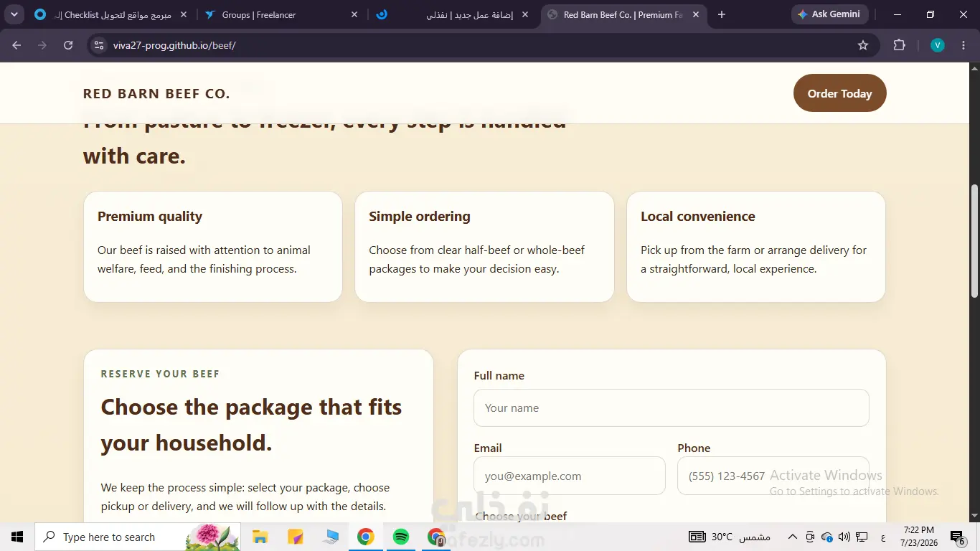The image size is (980, 551).
Task: Click the Email field label
Action: point(488,448)
